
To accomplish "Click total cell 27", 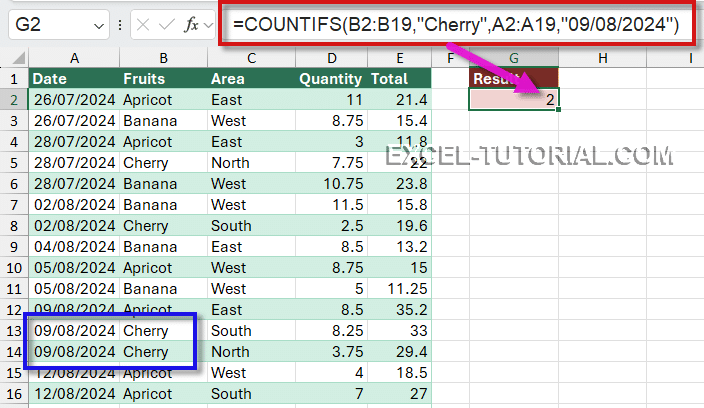I will 400,394.
